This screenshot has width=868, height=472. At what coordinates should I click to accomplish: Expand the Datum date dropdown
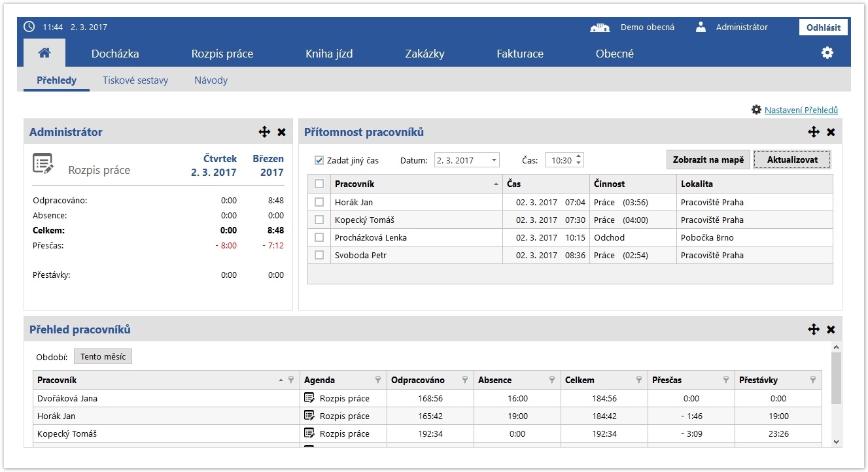(494, 160)
